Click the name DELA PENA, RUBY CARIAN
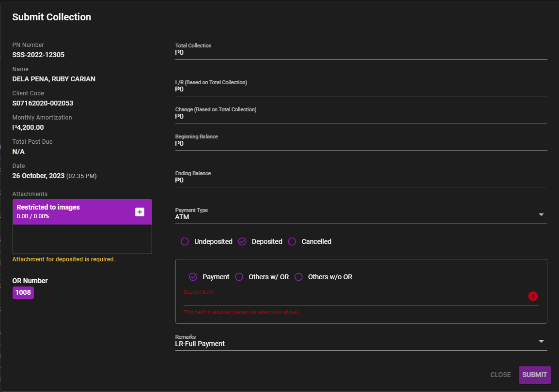The width and height of the screenshot is (559, 392). [x=54, y=79]
